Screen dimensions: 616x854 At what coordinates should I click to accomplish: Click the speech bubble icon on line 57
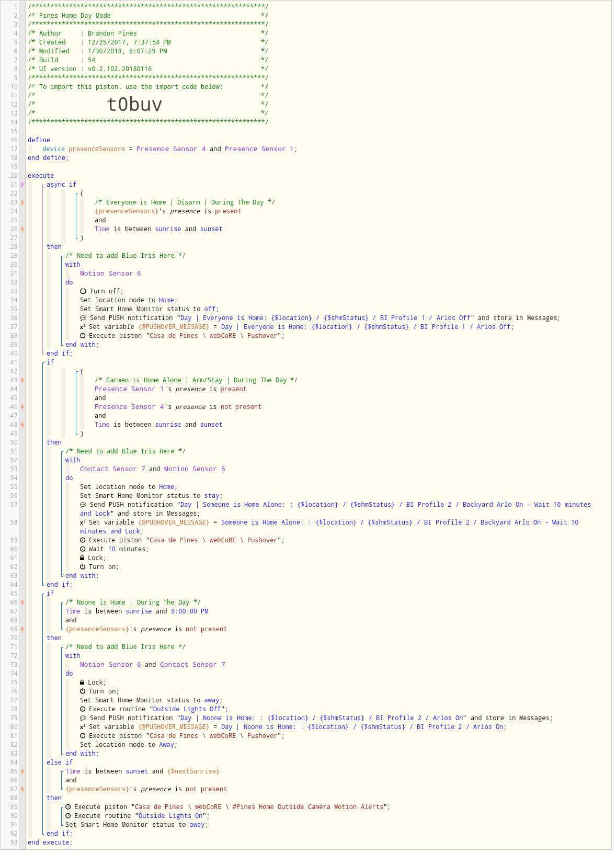[83, 505]
